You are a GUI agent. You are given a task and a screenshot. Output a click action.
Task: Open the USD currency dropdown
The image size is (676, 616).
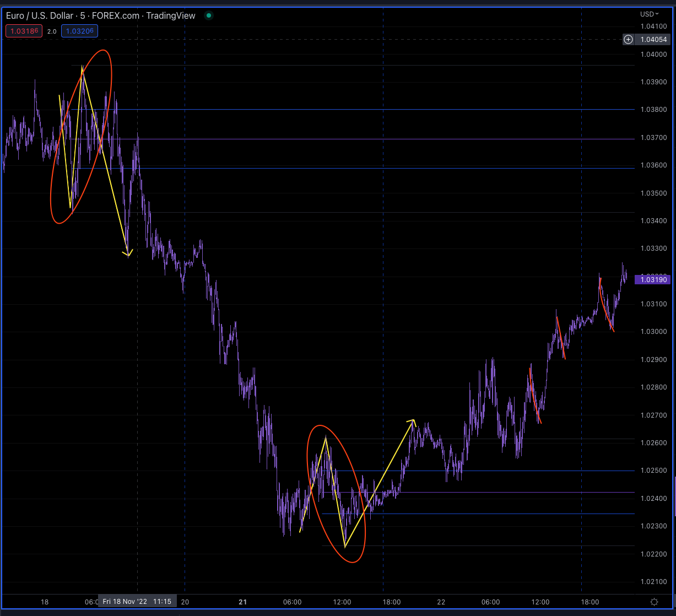pyautogui.click(x=649, y=14)
